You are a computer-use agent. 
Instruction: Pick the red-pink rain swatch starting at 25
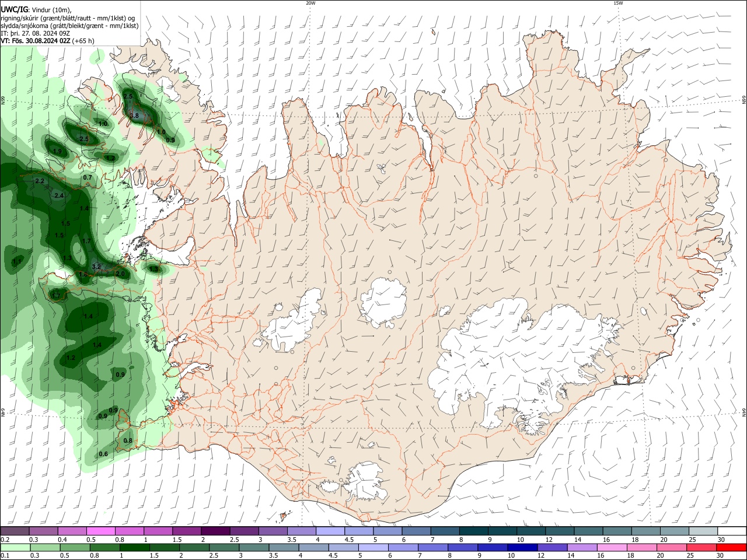click(702, 547)
